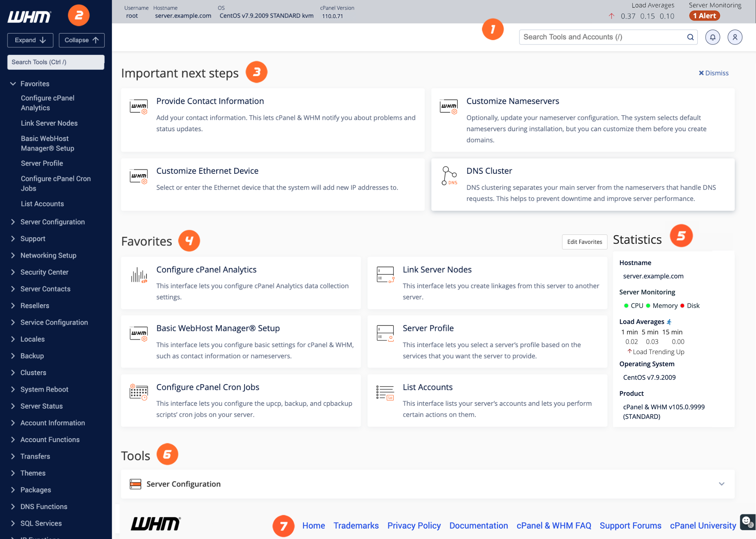Click the Configure cPanel Cron Jobs calendar icon
The width and height of the screenshot is (756, 539).
pos(139,392)
